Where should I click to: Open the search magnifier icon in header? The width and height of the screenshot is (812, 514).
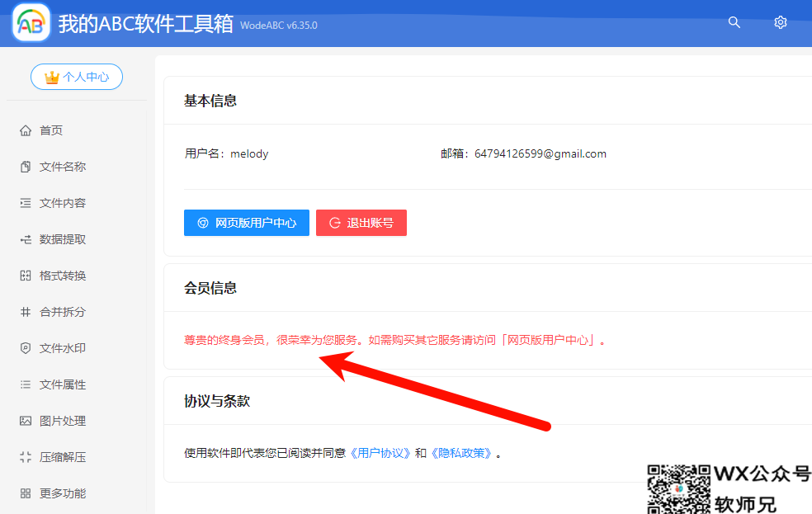click(x=734, y=22)
